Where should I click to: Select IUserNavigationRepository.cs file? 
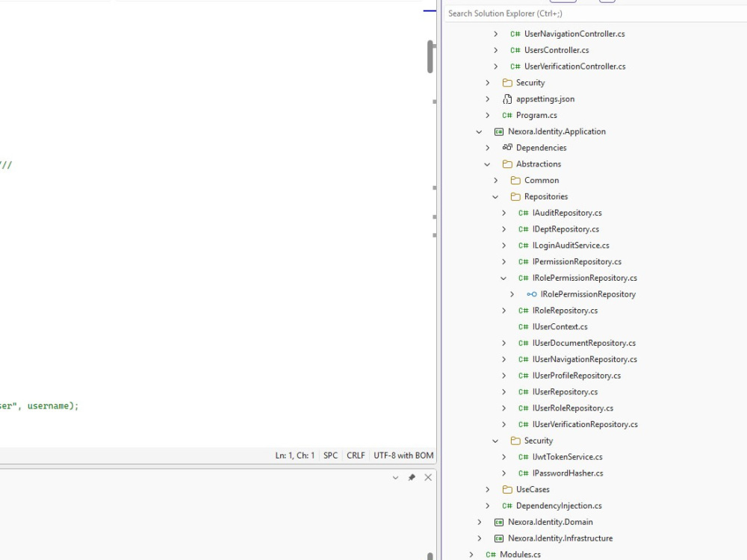tap(585, 359)
